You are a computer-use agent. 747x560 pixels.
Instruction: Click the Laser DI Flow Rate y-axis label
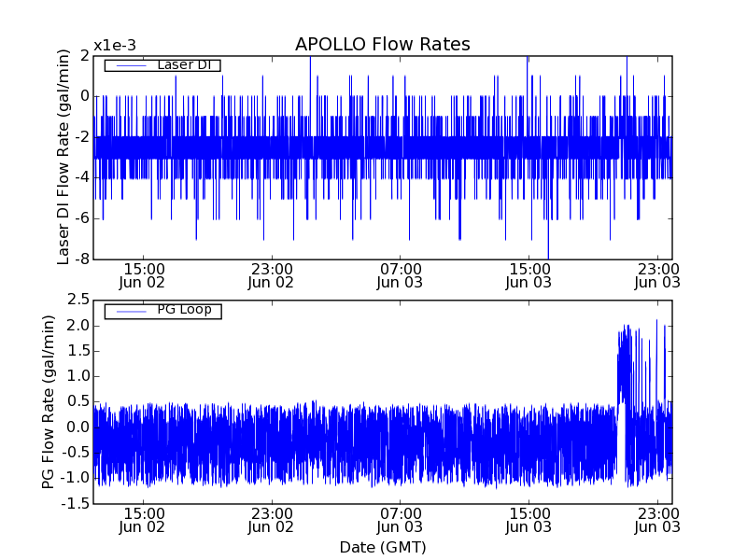[63, 157]
